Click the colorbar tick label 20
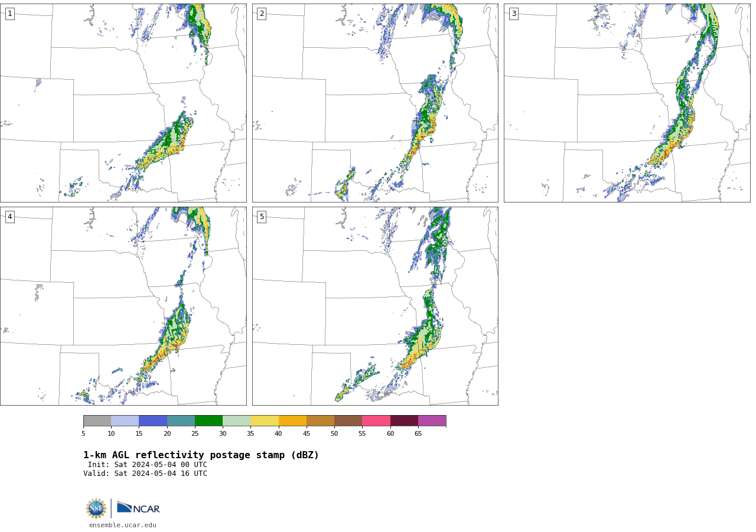 (x=167, y=433)
